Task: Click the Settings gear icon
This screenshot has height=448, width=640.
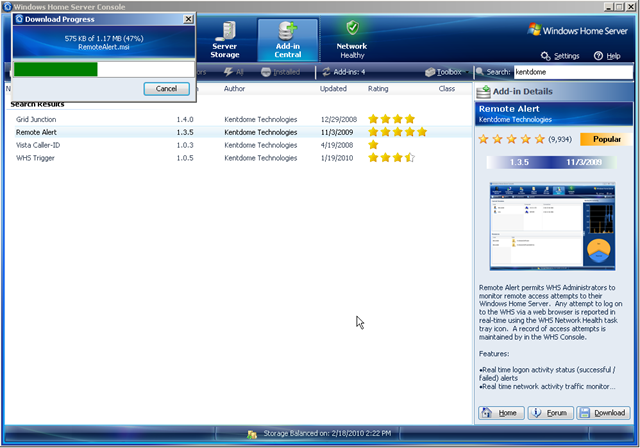Action: 546,56
